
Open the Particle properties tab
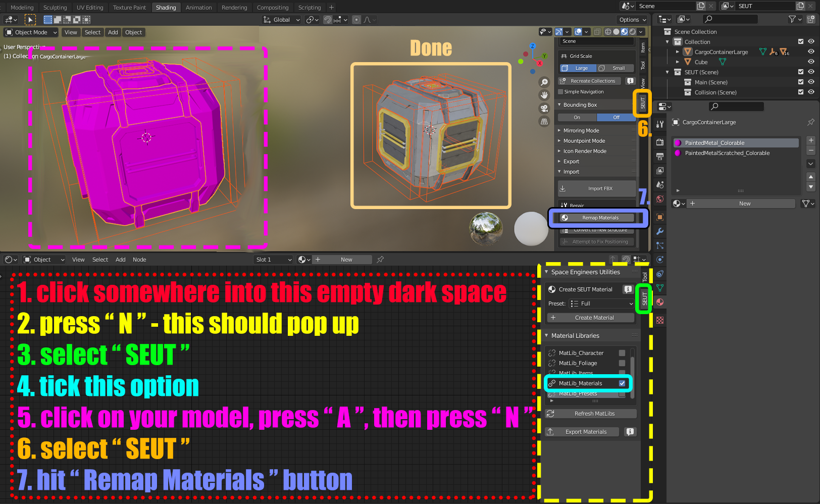(660, 245)
